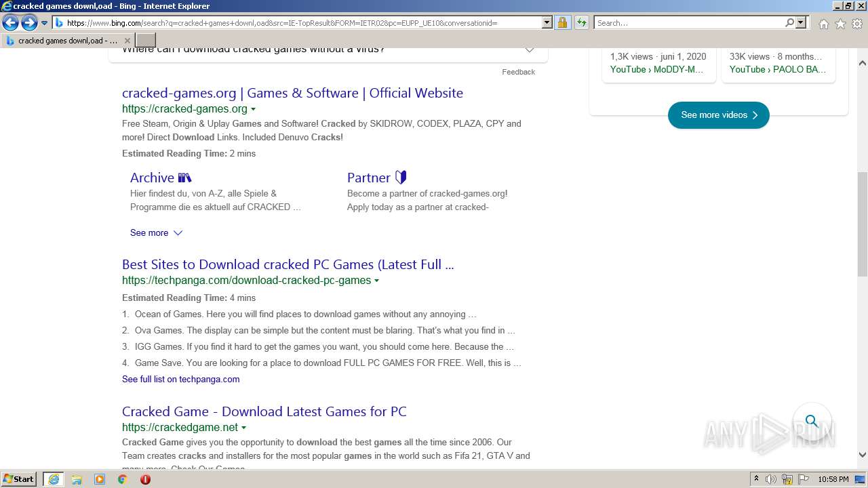
Task: Click 'Estimated Reading Time: 2 mins' text
Action: [x=189, y=154]
